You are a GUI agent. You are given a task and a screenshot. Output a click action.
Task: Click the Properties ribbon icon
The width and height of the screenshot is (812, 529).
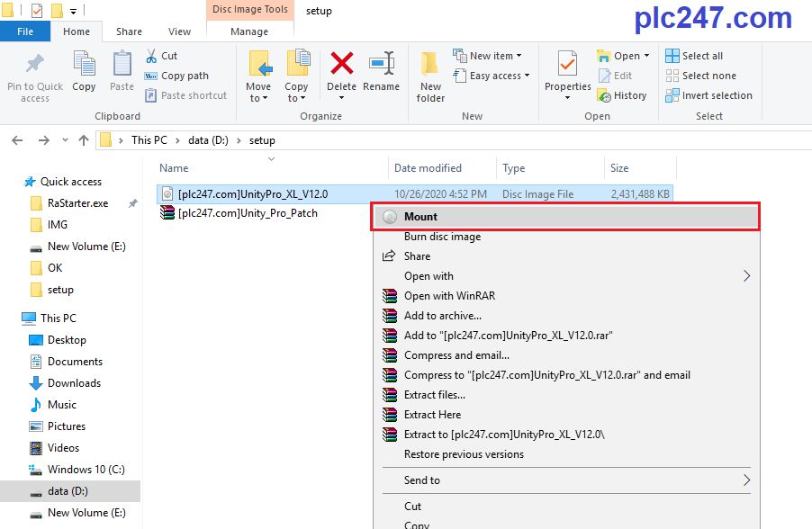point(567,64)
